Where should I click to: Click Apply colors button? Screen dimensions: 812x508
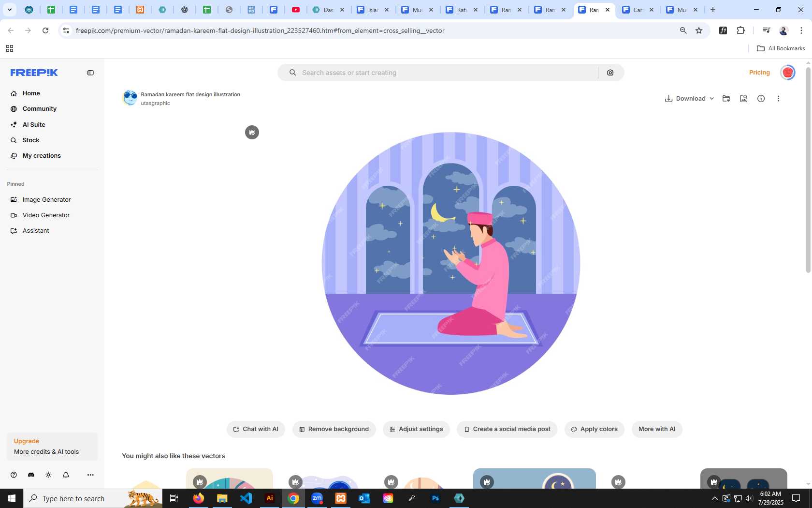coord(594,429)
